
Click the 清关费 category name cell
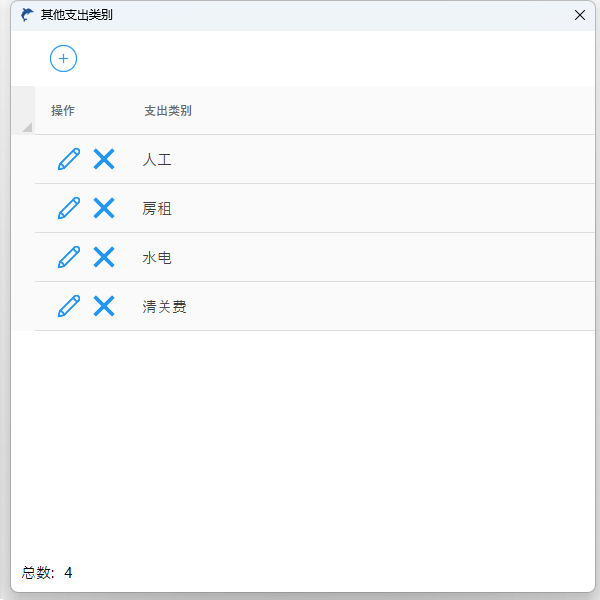165,306
